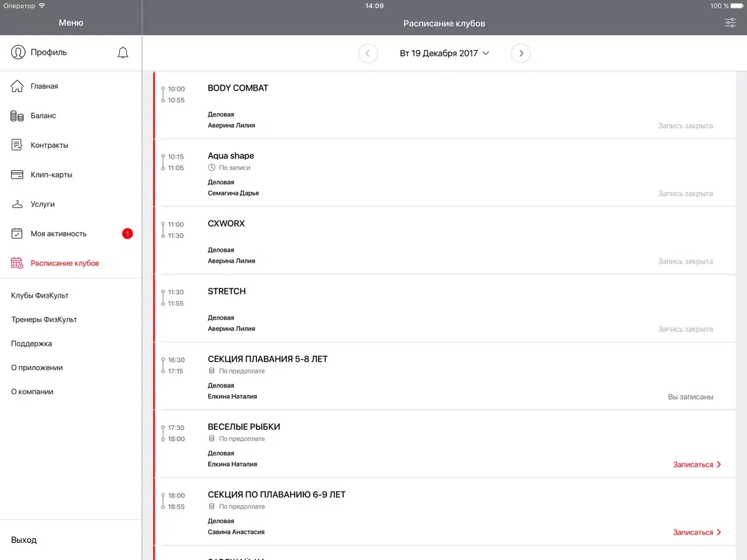Screen dimensions: 747x560
Task: Tap По записи label under Aqua shape
Action: (234, 168)
